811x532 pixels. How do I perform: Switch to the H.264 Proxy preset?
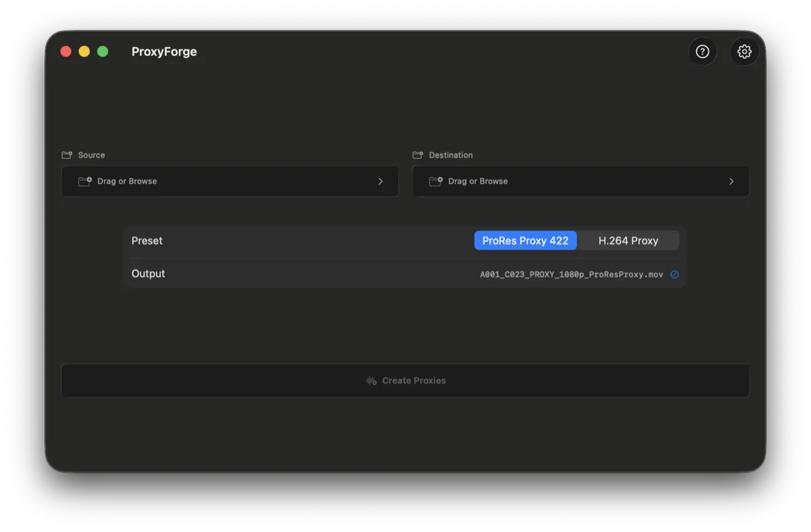(629, 240)
